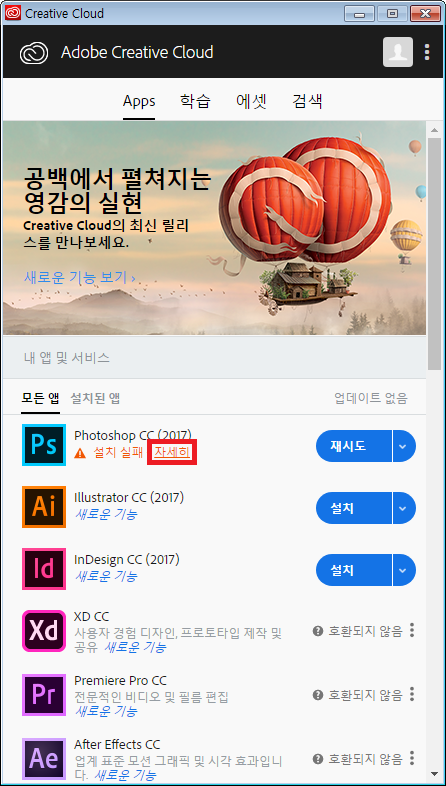Click the Photoshop install-failed warning icon
This screenshot has height=786, width=446.
click(80, 454)
